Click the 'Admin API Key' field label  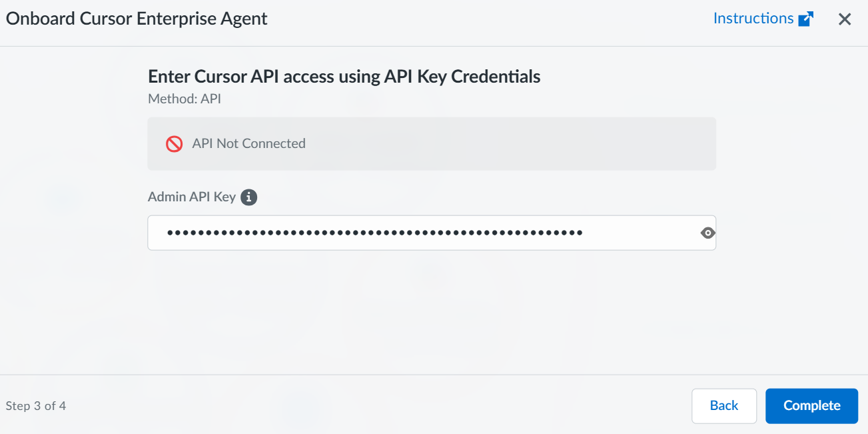(x=192, y=197)
